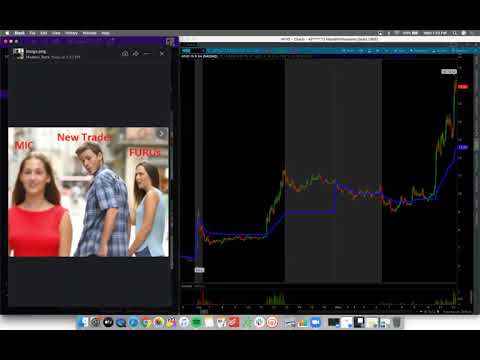Close the Slack image preview
The height and width of the screenshot is (360, 480).
[x=162, y=53]
